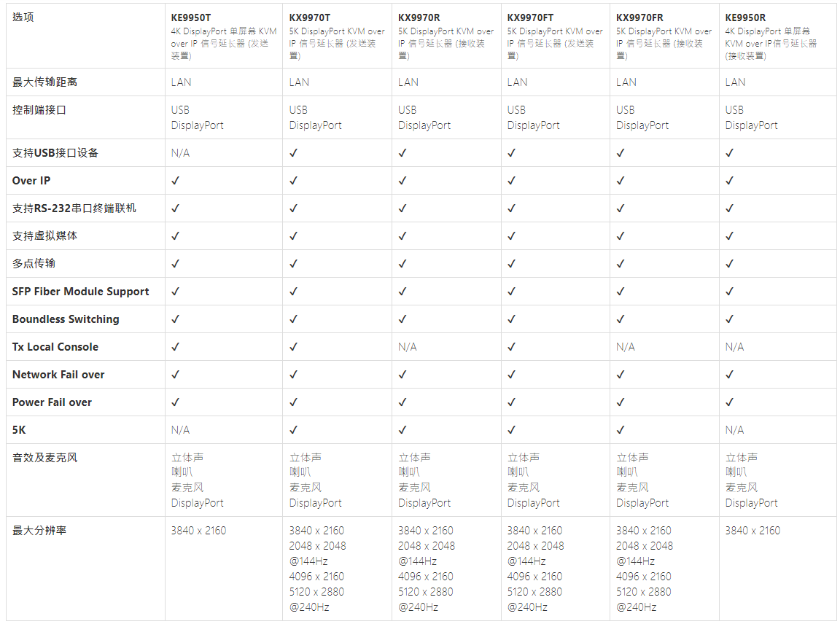Select the KX9970R column header
Viewport: 840px width, 624px height.
tap(419, 17)
